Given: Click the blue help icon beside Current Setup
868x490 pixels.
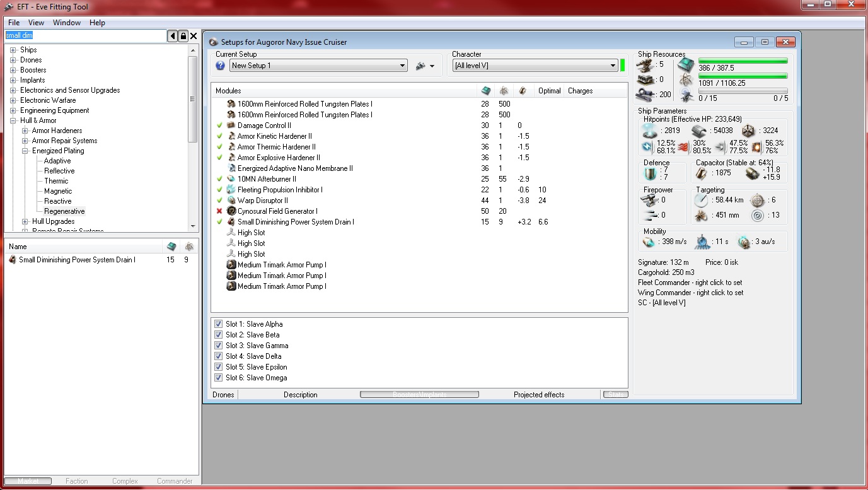Looking at the screenshot, I should tap(221, 66).
